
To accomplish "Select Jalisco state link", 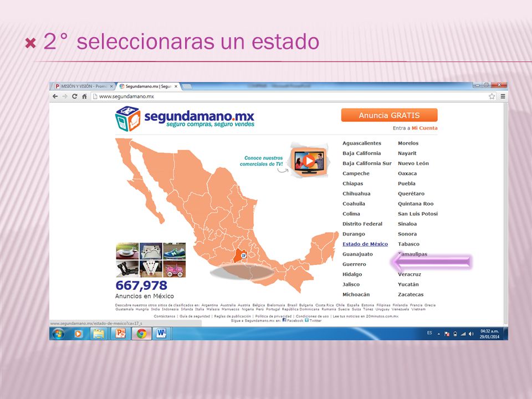I will [351, 284].
